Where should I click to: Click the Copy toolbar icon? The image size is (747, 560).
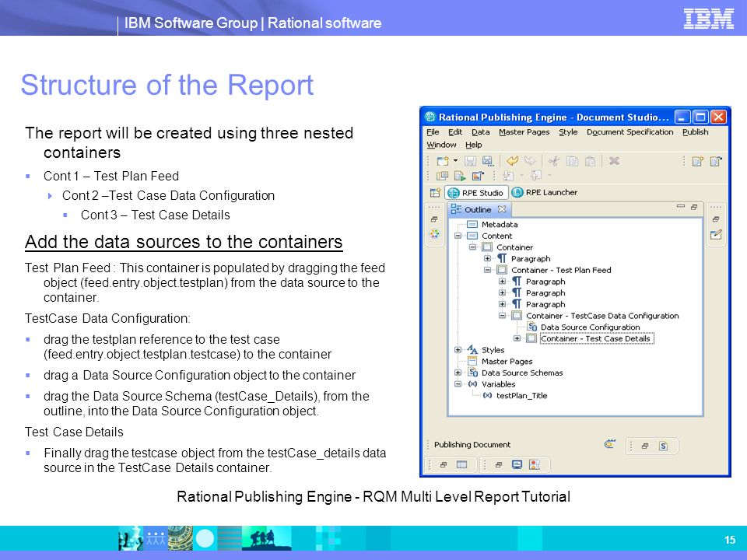572,161
